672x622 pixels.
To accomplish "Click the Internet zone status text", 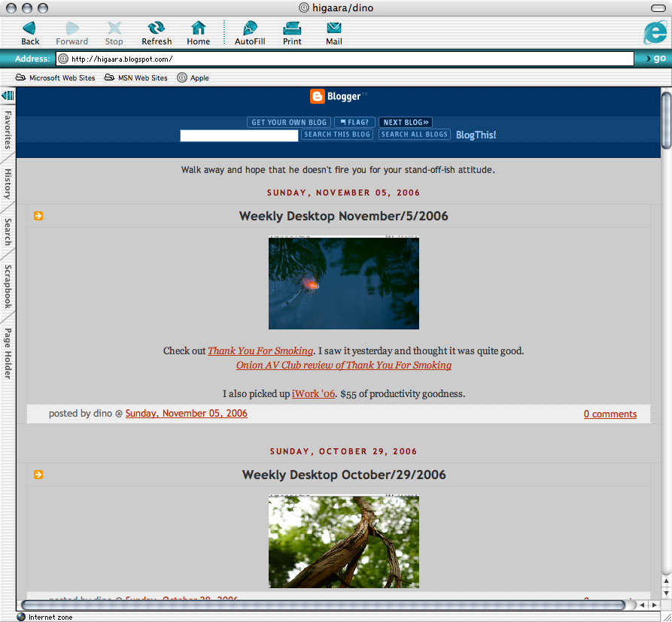I will pos(50,617).
